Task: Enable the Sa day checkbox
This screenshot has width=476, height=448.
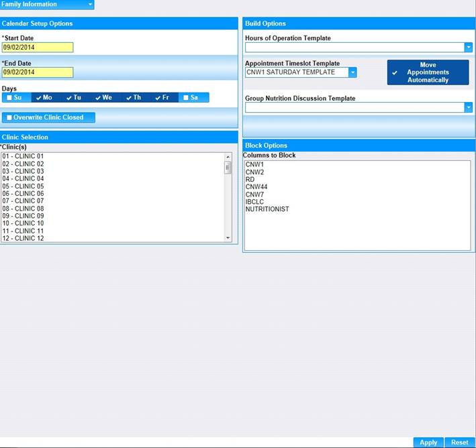Action: click(187, 98)
